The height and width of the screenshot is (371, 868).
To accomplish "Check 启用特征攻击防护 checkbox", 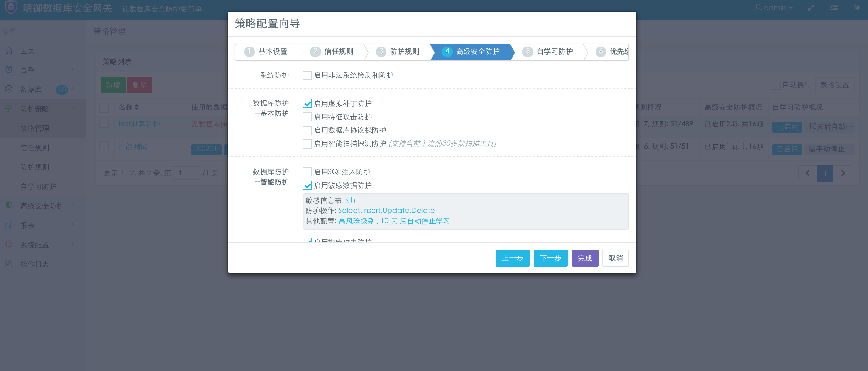I will [307, 117].
